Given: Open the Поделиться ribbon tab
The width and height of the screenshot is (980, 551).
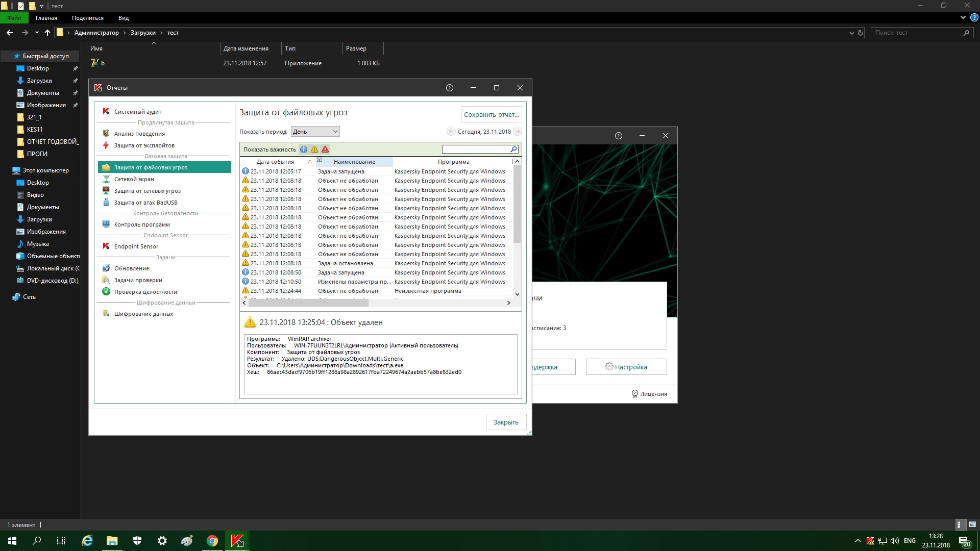Looking at the screenshot, I should [x=87, y=18].
